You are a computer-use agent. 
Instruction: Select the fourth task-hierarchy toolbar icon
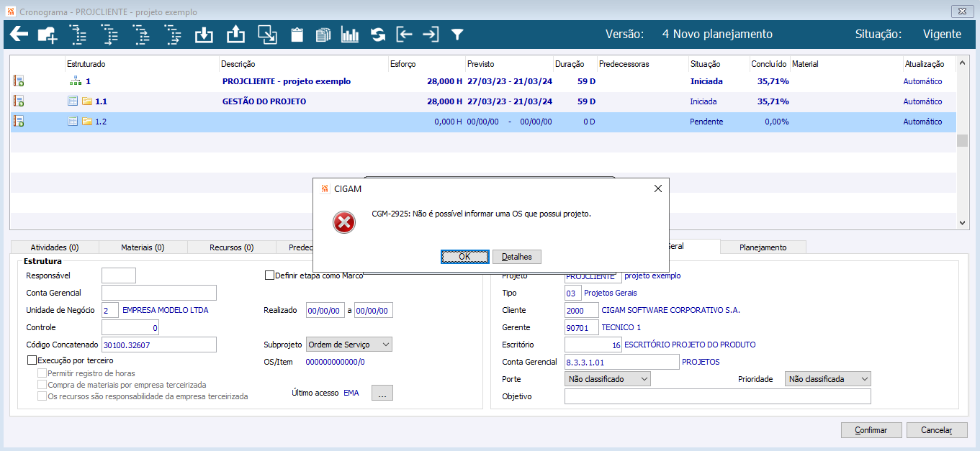(173, 34)
